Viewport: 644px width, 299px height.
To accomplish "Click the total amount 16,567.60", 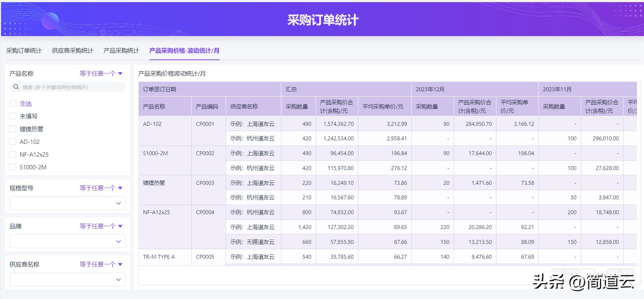I will click(342, 198).
